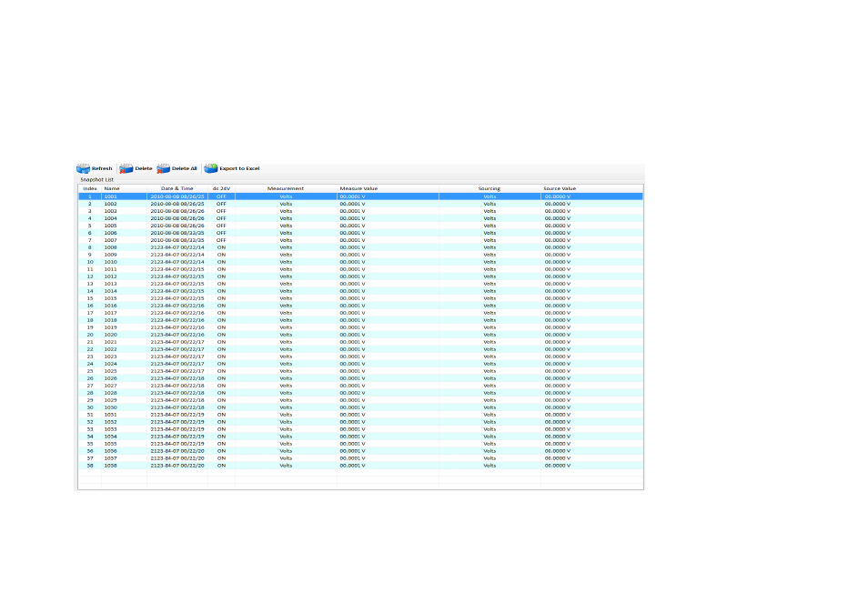Sort by the Name column header

[x=124, y=188]
